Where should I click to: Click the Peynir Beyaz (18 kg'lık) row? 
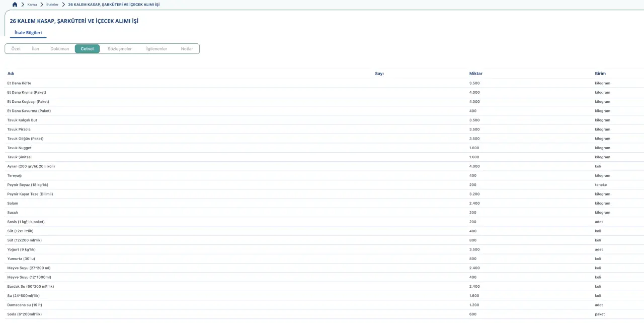pyautogui.click(x=28, y=185)
